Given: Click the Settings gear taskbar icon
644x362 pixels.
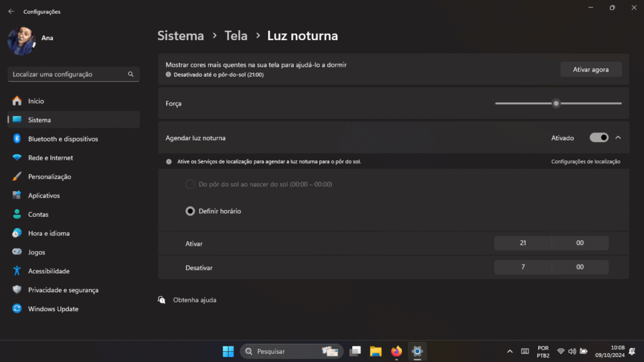Looking at the screenshot, I should pos(417,351).
